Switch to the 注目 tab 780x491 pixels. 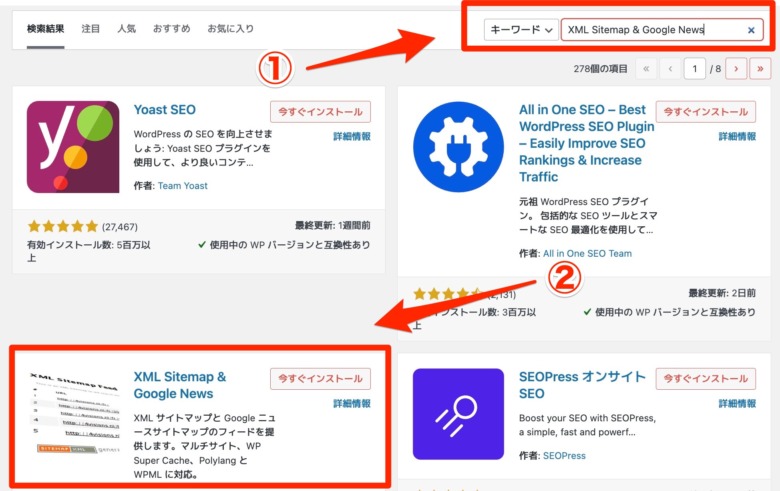pos(91,29)
